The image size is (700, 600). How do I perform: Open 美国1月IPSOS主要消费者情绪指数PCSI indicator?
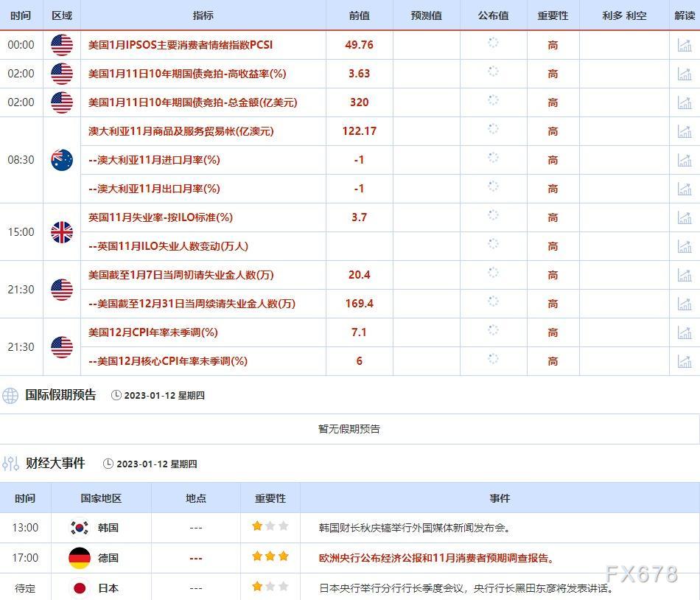coord(181,45)
